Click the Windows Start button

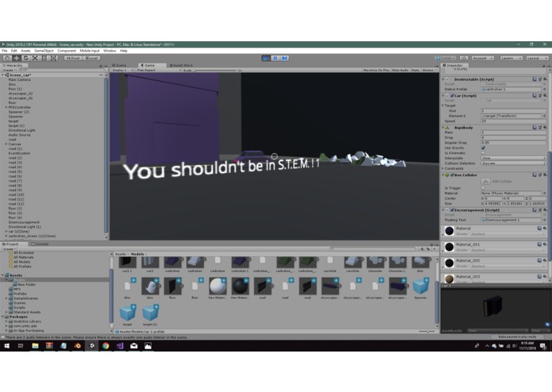click(x=6, y=346)
